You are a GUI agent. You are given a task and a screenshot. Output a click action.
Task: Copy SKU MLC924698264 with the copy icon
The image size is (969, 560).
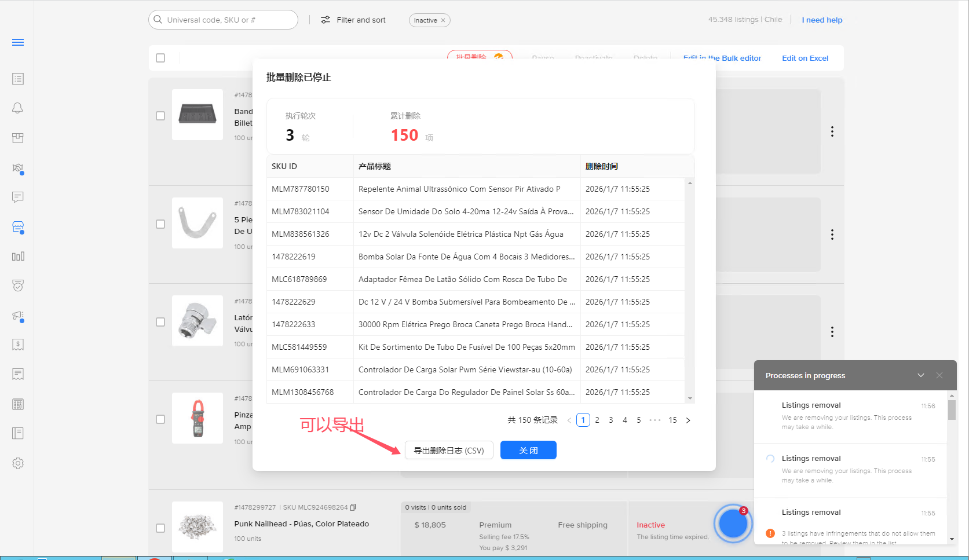(353, 507)
